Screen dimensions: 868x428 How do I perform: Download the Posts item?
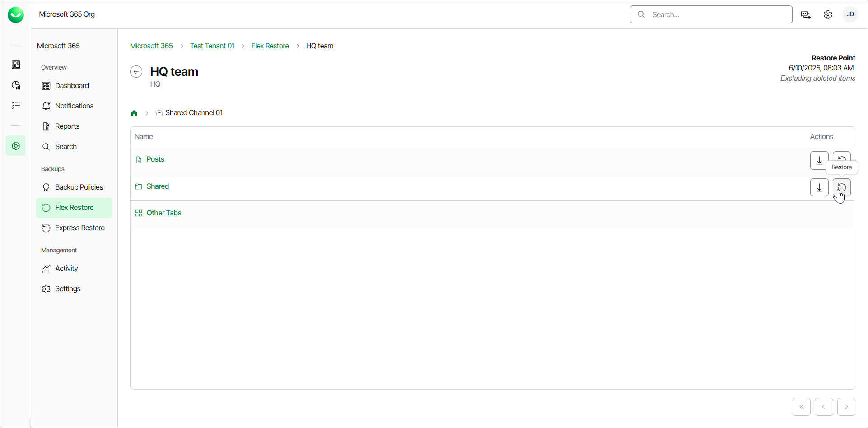(819, 160)
